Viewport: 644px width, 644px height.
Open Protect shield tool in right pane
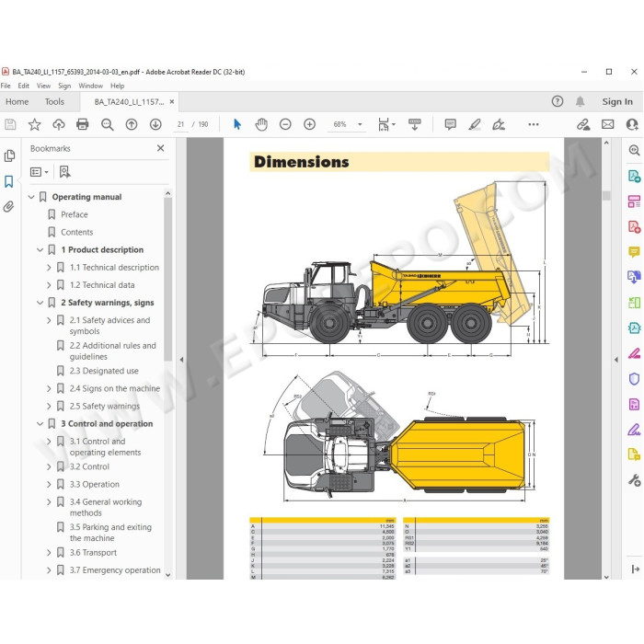tap(634, 379)
